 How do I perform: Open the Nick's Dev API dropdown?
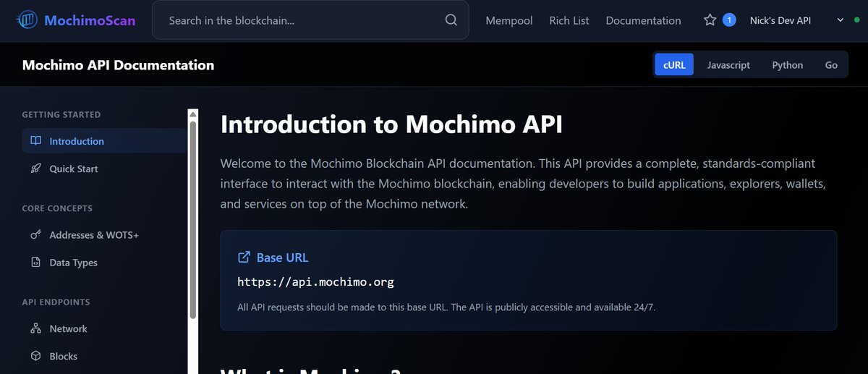(x=796, y=20)
